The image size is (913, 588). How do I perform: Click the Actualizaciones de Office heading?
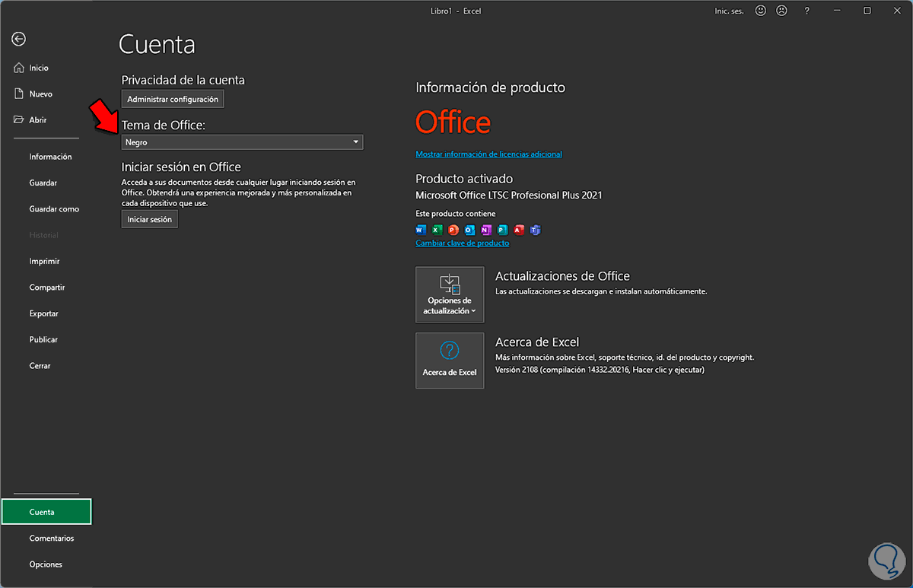pos(562,276)
